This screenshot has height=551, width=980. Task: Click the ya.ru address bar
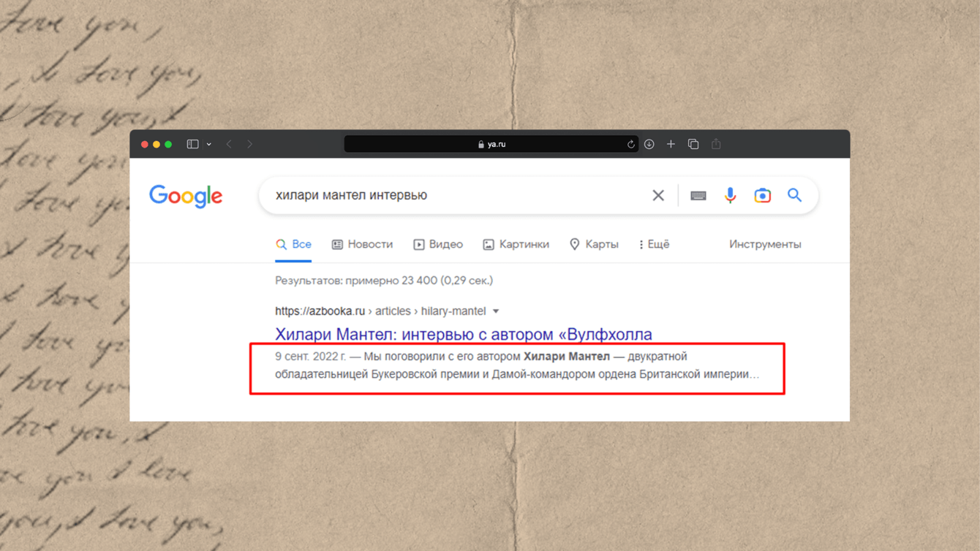click(x=491, y=145)
